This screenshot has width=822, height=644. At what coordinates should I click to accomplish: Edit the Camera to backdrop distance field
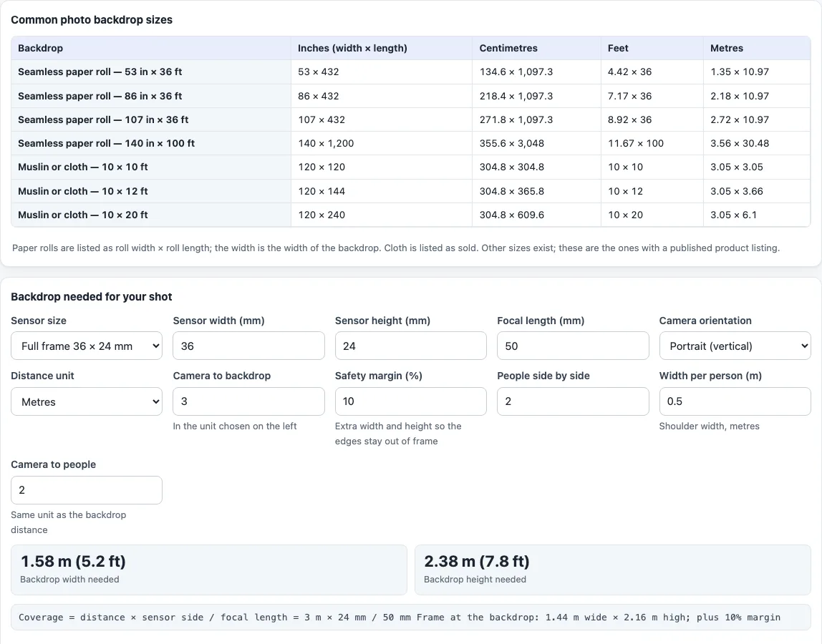click(248, 401)
